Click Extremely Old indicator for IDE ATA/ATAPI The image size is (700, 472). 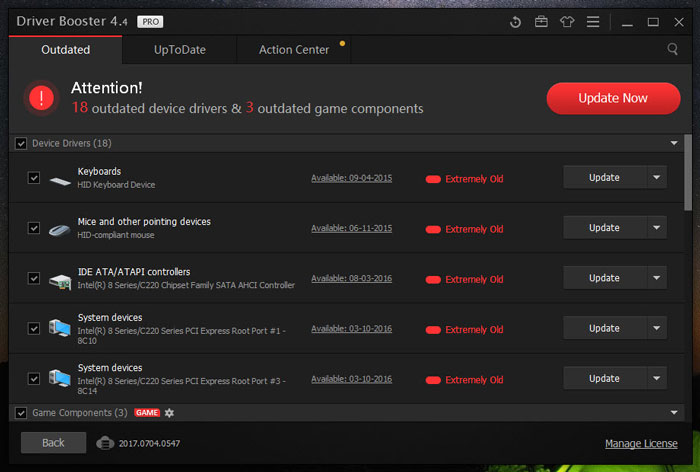[x=464, y=280]
